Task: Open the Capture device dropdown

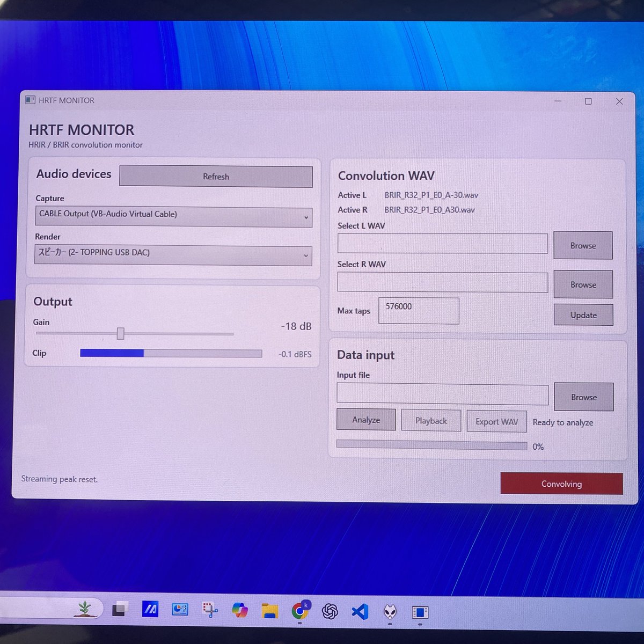Action: (x=173, y=217)
